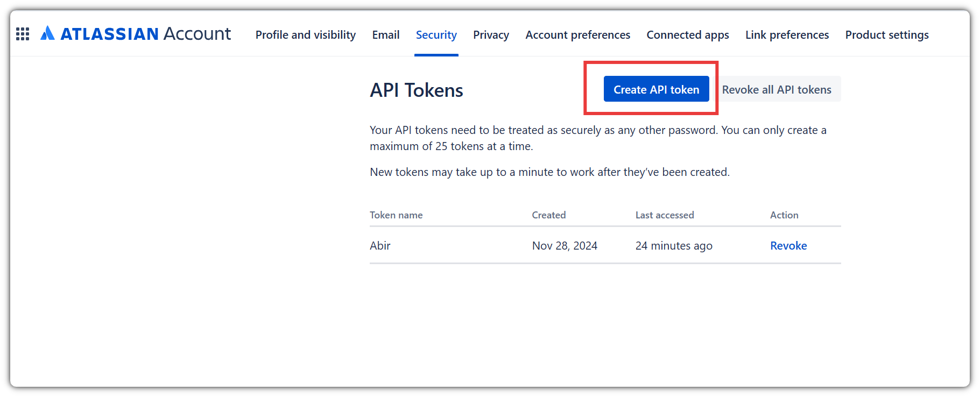Open the app switcher grid icon
Image resolution: width=980 pixels, height=397 pixels.
(x=23, y=34)
